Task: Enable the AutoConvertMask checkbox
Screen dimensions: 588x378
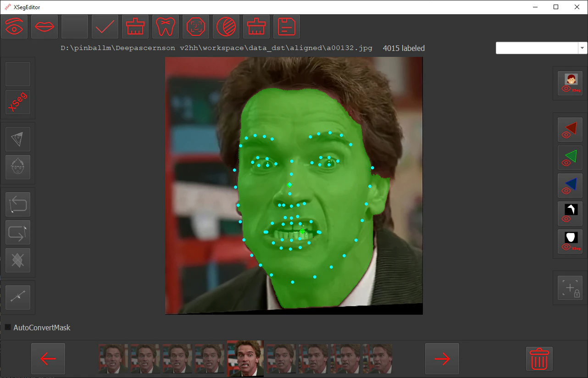Action: tap(8, 327)
